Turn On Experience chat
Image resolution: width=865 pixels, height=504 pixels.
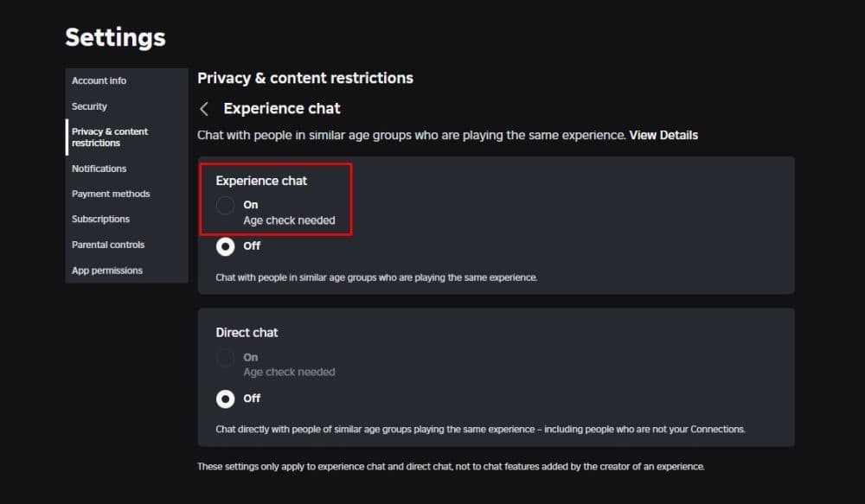pos(226,205)
